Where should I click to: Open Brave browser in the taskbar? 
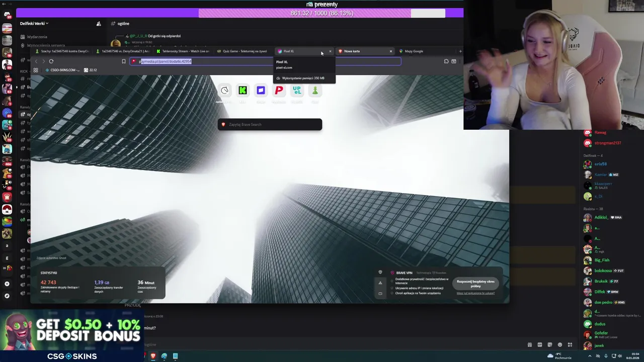153,356
